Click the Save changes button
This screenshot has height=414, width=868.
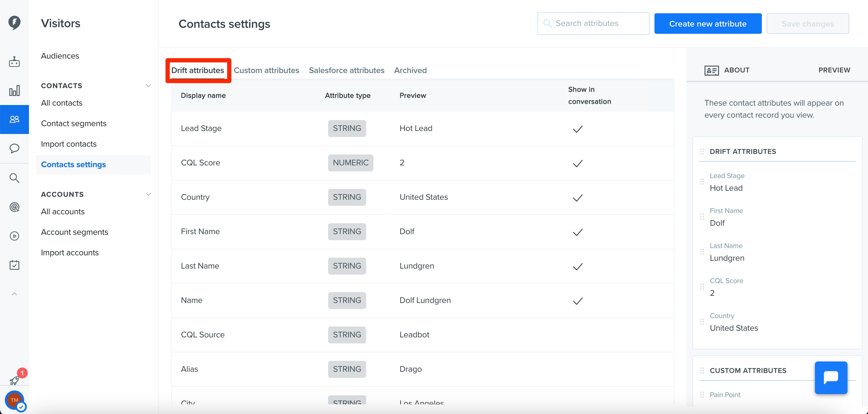click(x=807, y=24)
